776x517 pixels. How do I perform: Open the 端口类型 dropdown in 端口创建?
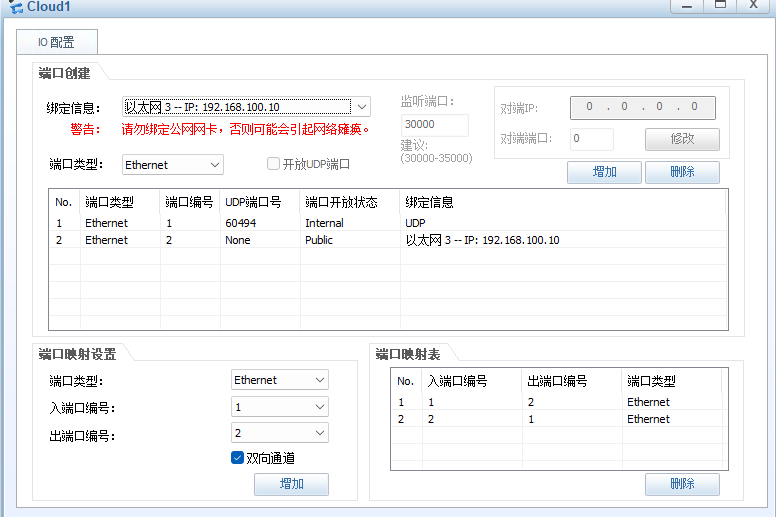(173, 165)
